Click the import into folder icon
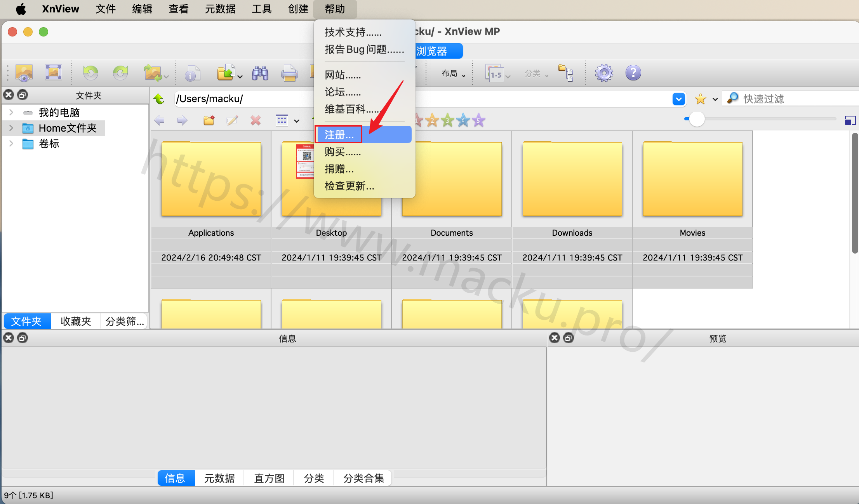The image size is (859, 504). [x=226, y=73]
